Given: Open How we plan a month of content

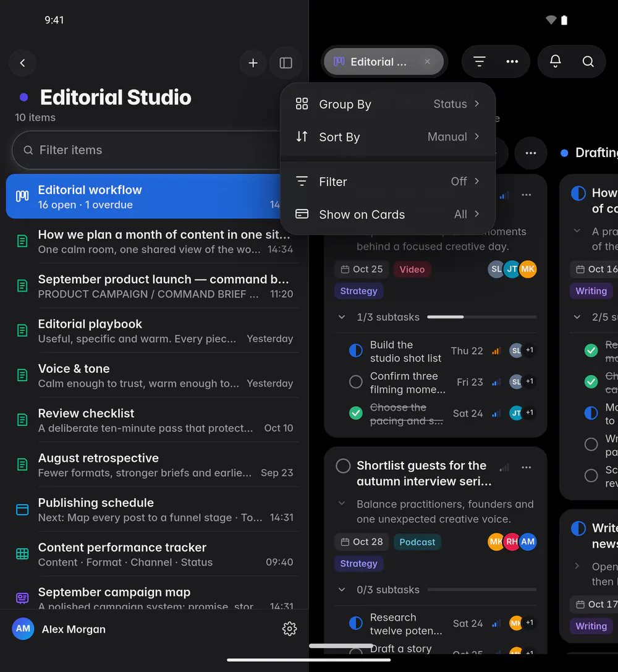Looking at the screenshot, I should (x=158, y=241).
